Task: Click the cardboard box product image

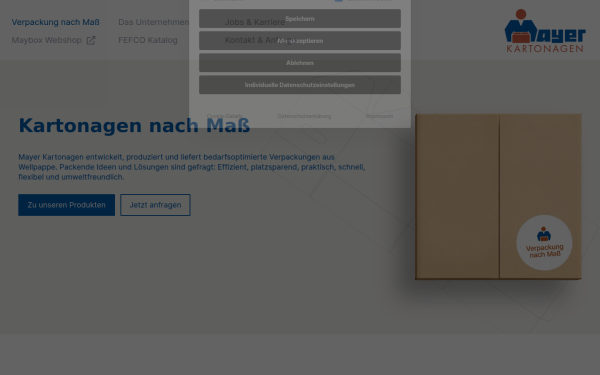Action: pos(498,197)
